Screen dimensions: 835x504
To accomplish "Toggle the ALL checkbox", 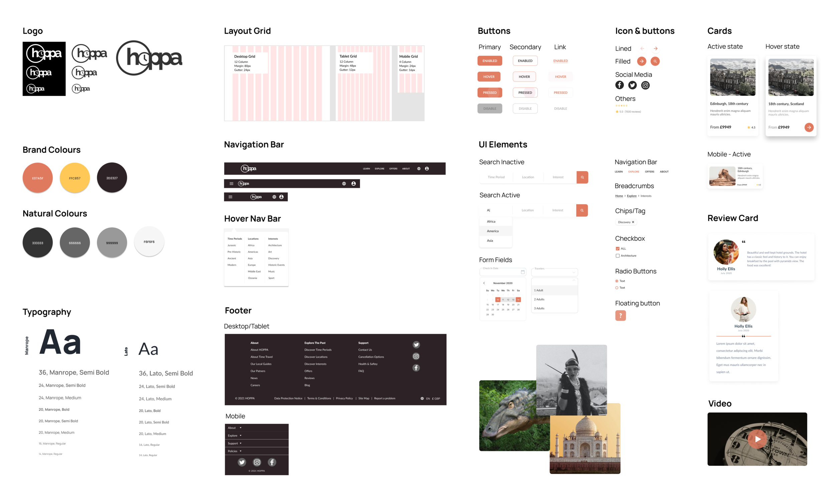I will (x=618, y=248).
